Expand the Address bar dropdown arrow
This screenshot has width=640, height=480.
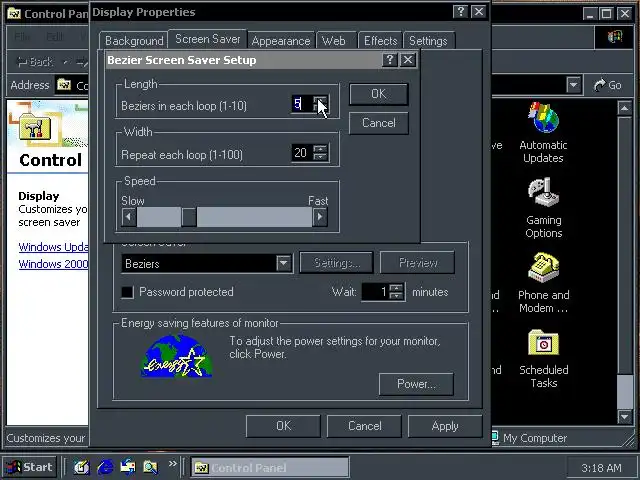[x=573, y=85]
